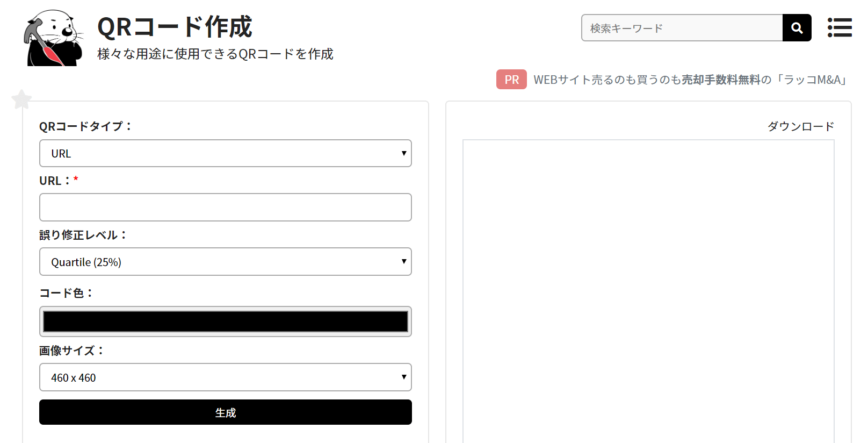The width and height of the screenshot is (868, 443).
Task: Click the black code color swatch
Action: pos(226,321)
